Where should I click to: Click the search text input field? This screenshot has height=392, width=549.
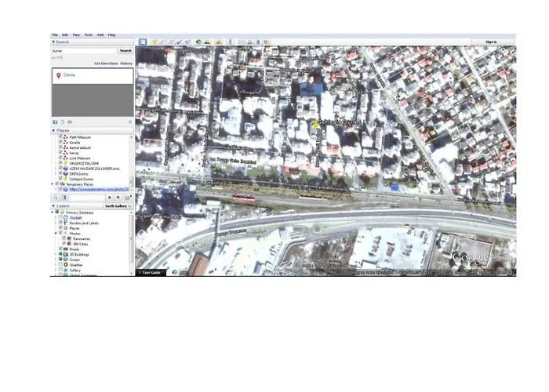[83, 50]
